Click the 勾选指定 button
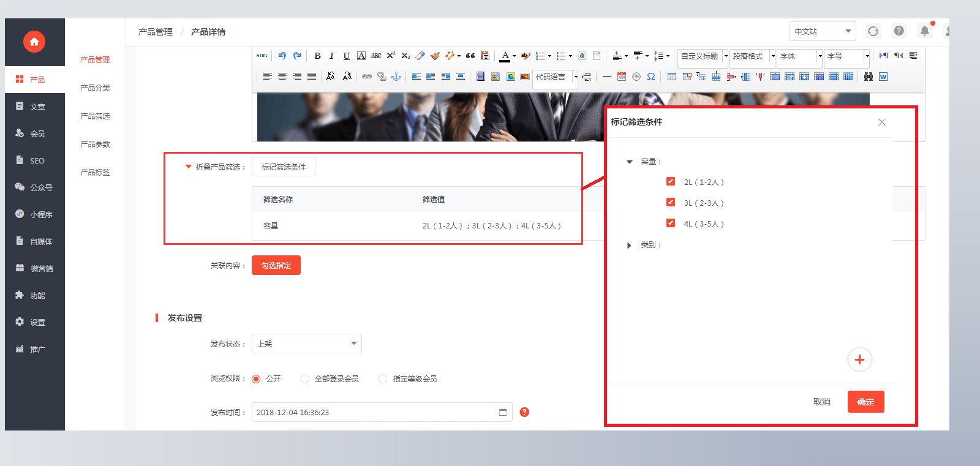 276,265
